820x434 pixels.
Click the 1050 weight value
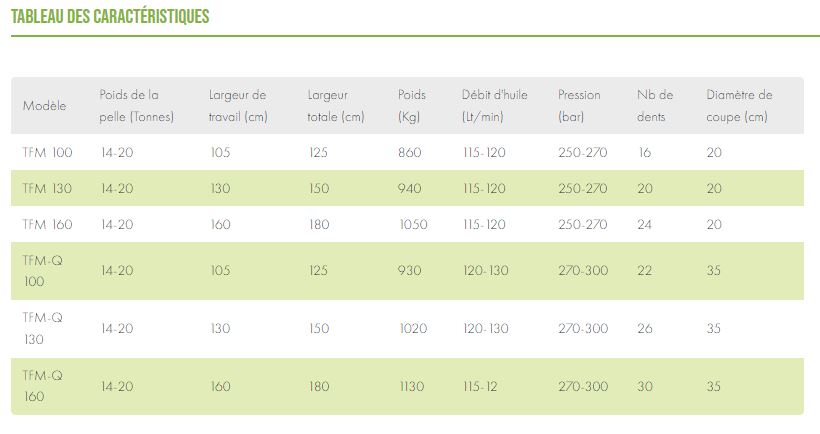(413, 224)
